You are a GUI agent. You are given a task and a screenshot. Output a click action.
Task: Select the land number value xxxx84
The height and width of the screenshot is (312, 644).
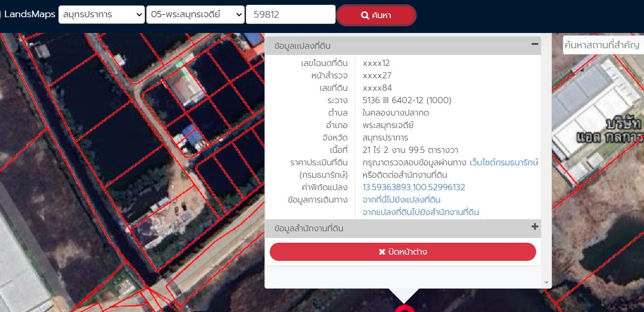(377, 88)
